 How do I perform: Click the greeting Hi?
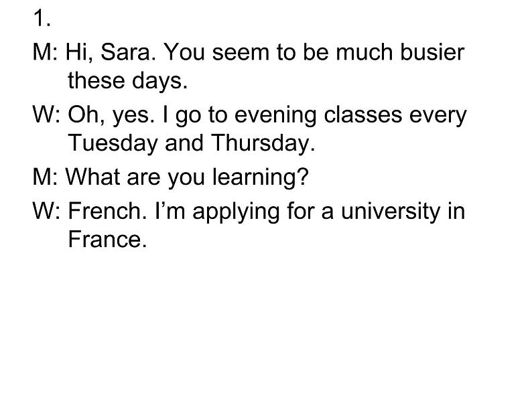point(77,52)
